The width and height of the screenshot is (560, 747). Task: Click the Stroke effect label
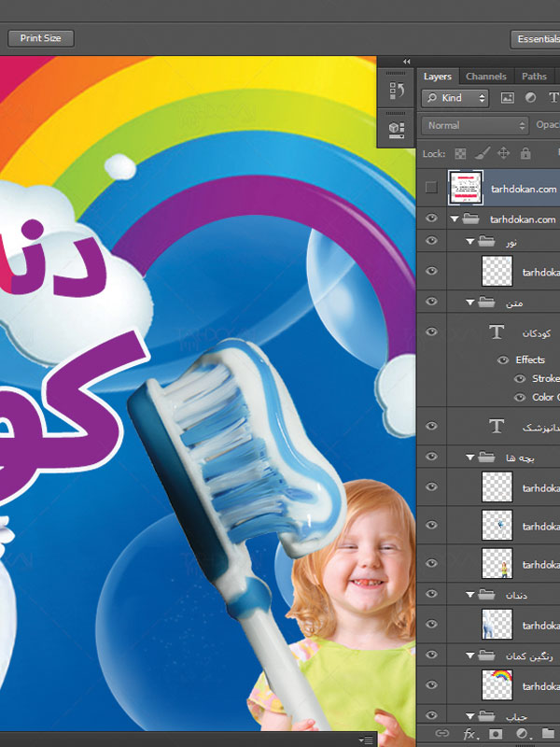point(545,379)
